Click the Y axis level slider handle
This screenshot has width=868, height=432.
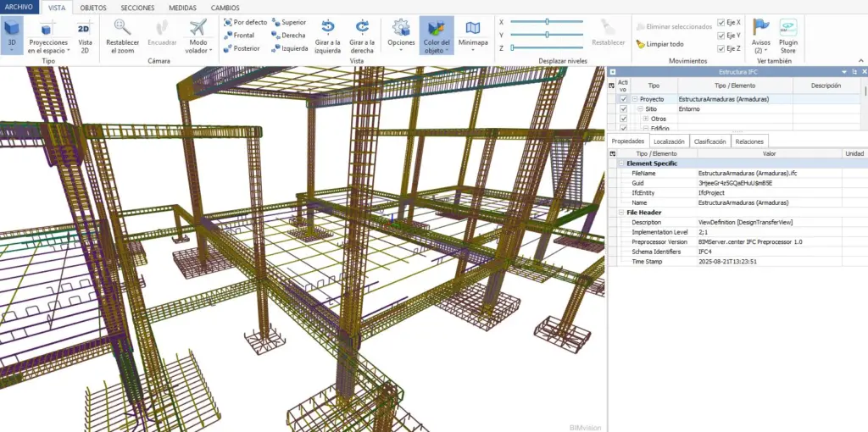(548, 35)
